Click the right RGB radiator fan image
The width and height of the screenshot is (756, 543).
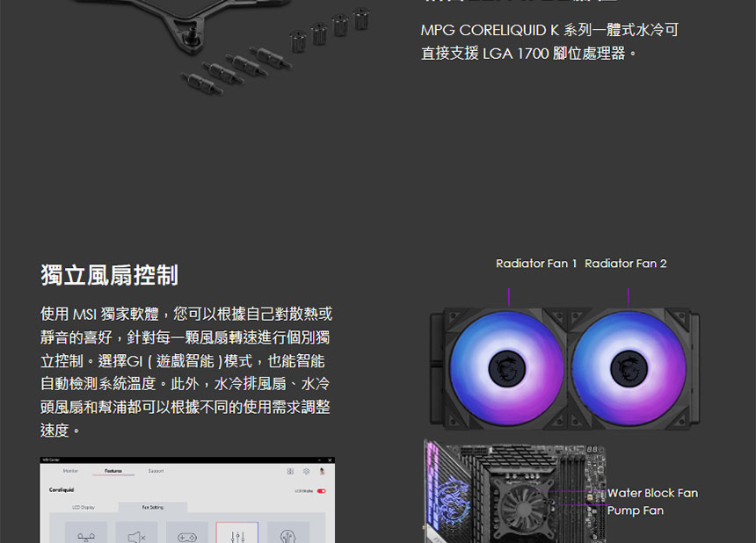(x=629, y=368)
